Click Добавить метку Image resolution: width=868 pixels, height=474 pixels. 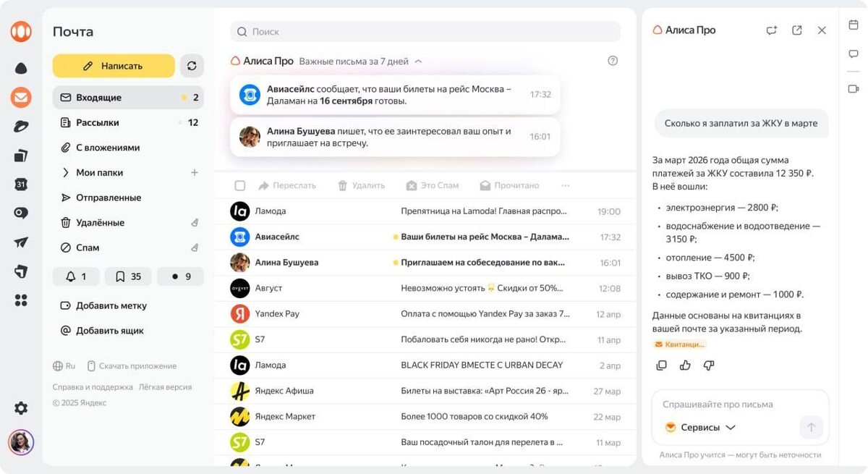[103, 305]
